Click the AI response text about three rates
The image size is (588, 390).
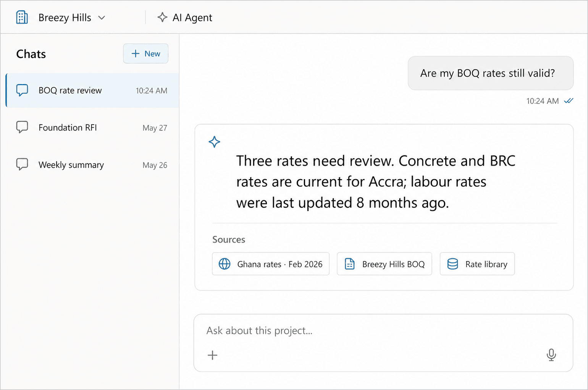click(x=376, y=182)
